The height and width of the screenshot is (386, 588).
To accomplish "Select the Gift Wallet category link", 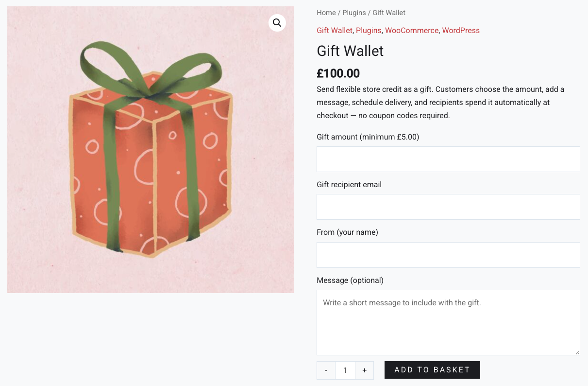I will [335, 30].
